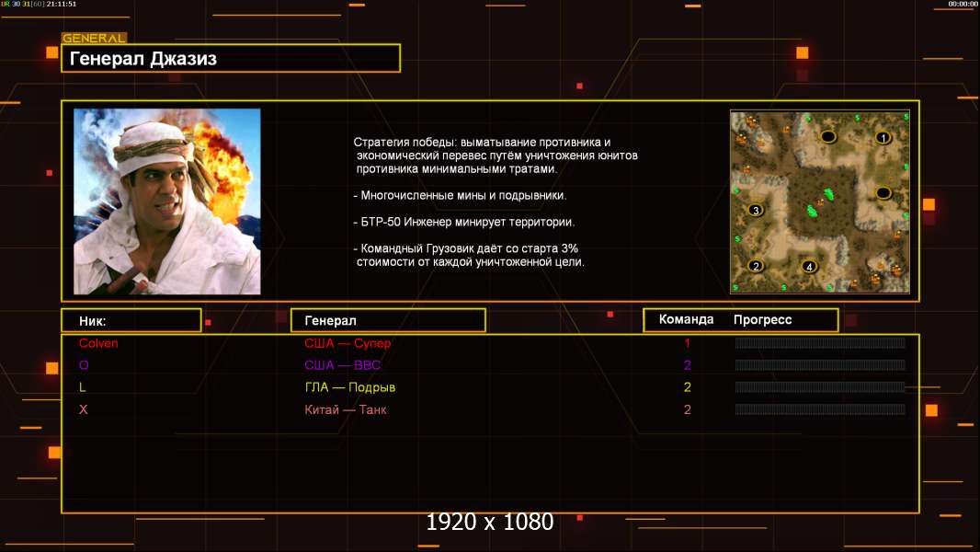Select the unnumbered start marker below marker 1
980x552 pixels.
pyautogui.click(x=883, y=192)
